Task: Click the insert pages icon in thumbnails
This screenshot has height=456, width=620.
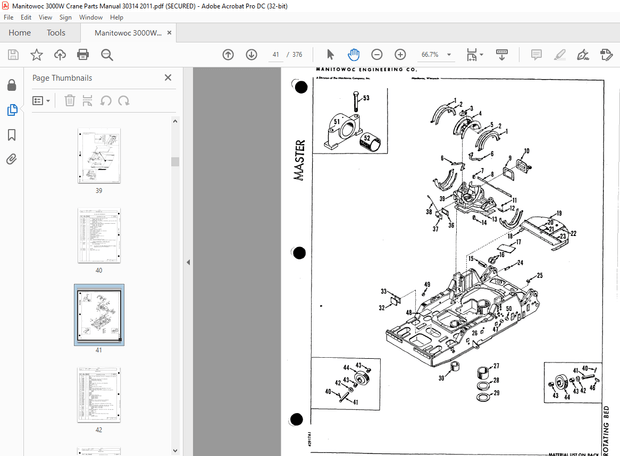Action: click(x=87, y=101)
